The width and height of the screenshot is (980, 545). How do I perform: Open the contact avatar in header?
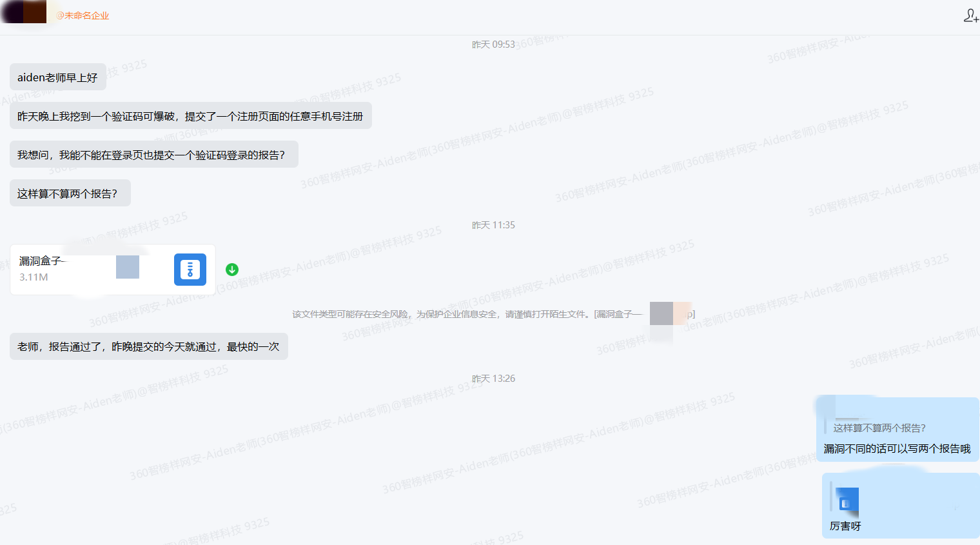24,12
